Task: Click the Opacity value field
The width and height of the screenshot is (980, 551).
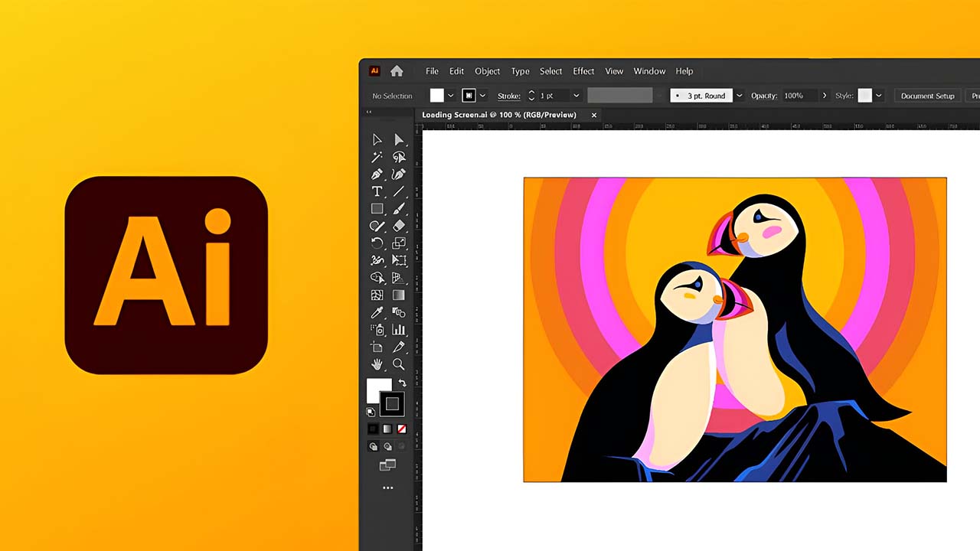Action: (794, 96)
